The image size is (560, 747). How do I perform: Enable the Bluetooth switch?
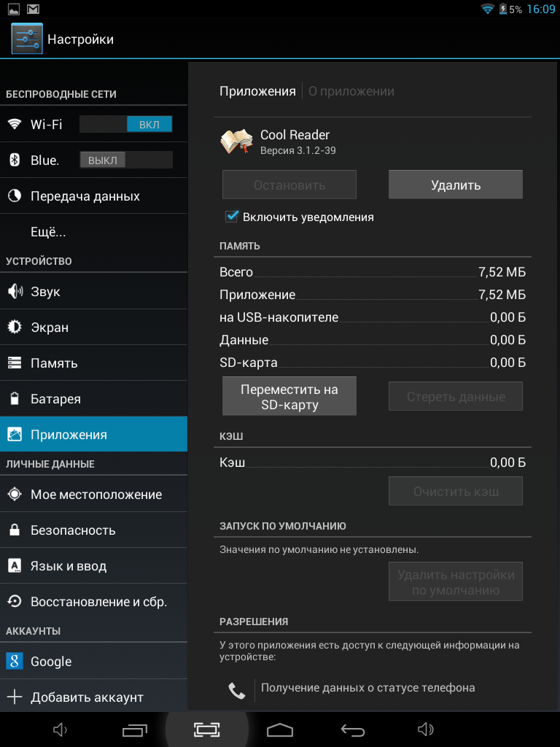click(125, 160)
